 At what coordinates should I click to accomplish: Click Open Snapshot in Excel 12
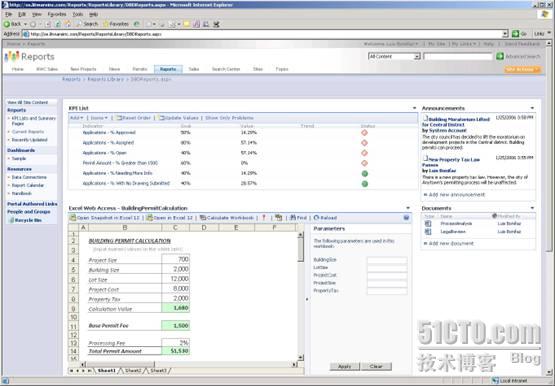(x=105, y=218)
